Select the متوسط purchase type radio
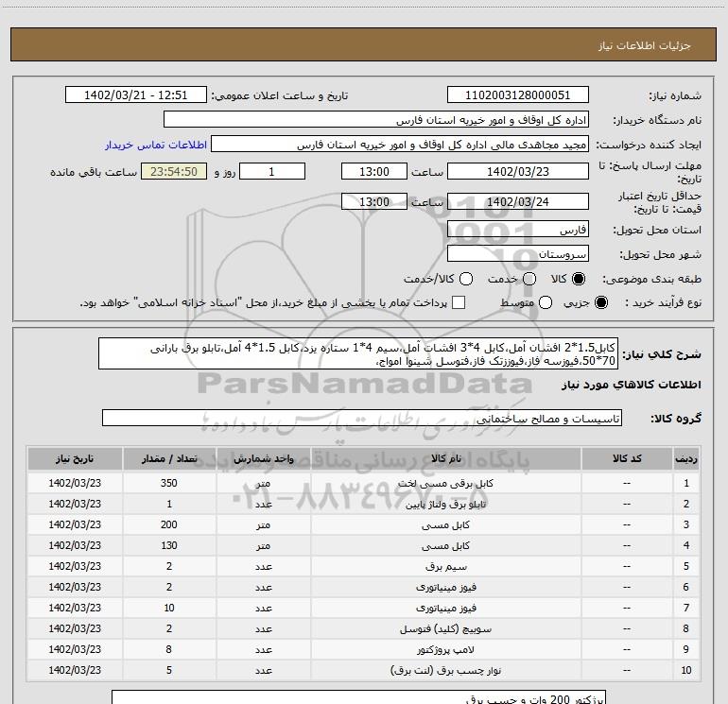Image resolution: width=728 pixels, height=704 pixels. [546, 302]
